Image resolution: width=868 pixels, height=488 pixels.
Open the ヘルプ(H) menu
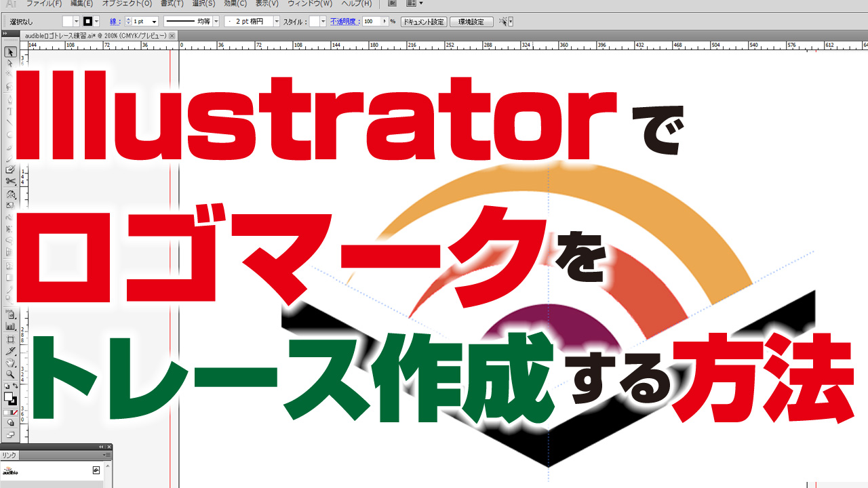(357, 3)
